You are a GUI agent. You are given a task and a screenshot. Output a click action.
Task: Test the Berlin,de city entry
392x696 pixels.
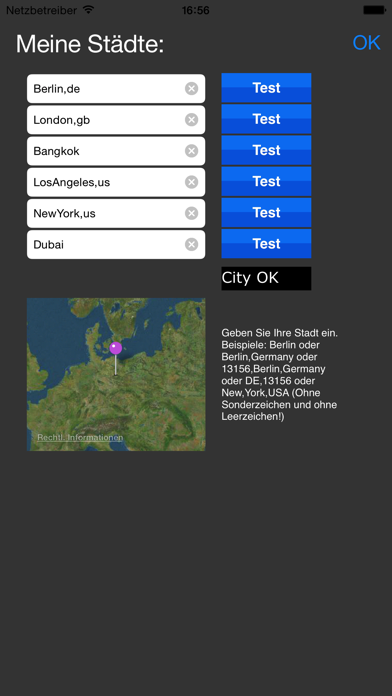(x=266, y=88)
